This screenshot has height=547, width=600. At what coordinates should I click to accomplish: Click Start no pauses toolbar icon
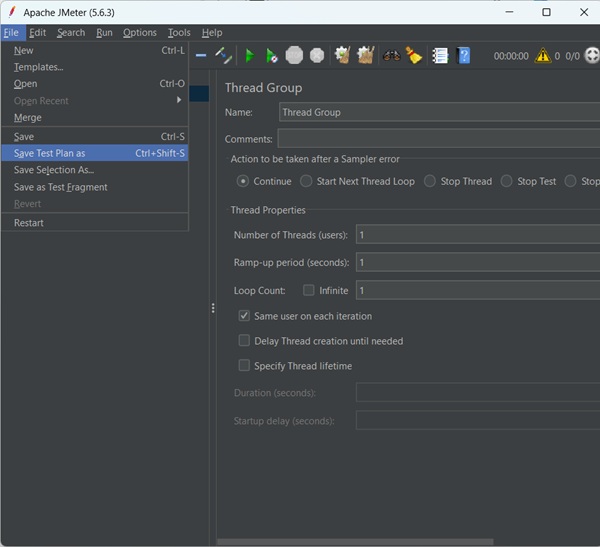coord(272,56)
